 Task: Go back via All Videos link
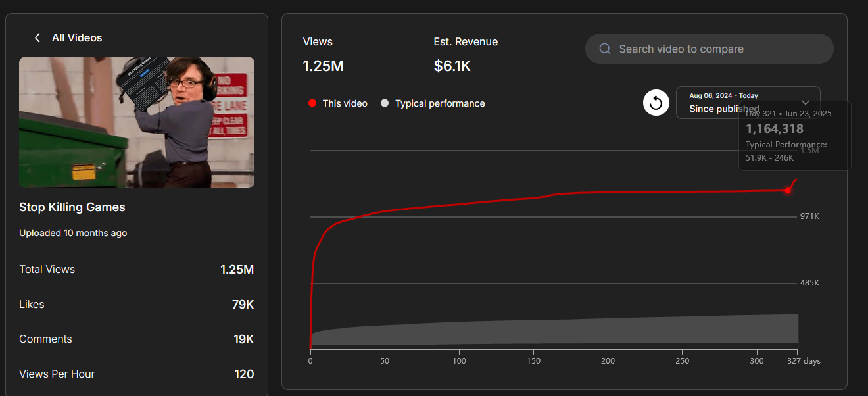(x=77, y=38)
